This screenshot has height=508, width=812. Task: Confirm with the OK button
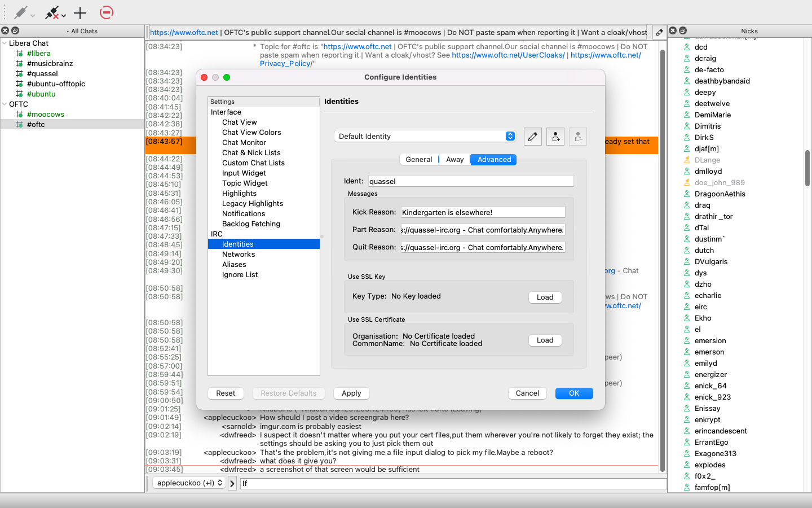[574, 393]
